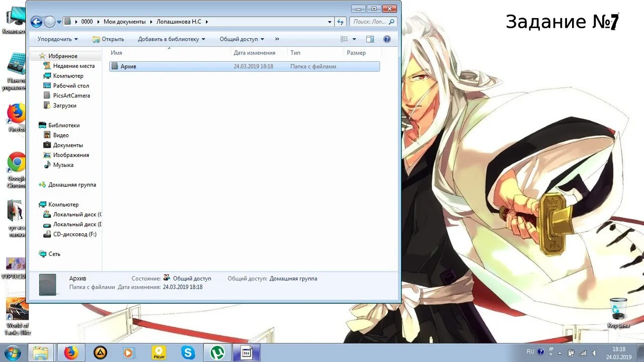Click large Архив folder icon in details pane

pyautogui.click(x=47, y=284)
